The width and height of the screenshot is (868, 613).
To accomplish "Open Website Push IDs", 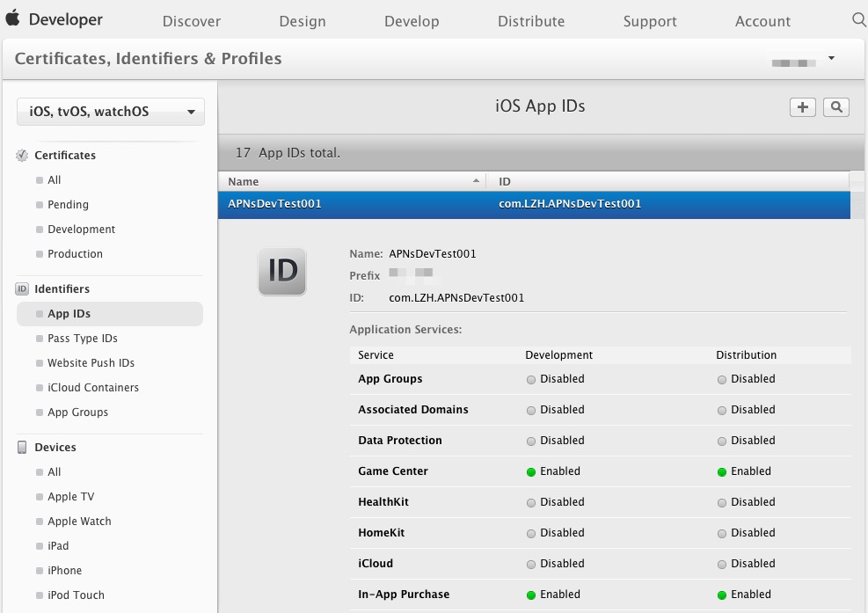I will [x=91, y=362].
